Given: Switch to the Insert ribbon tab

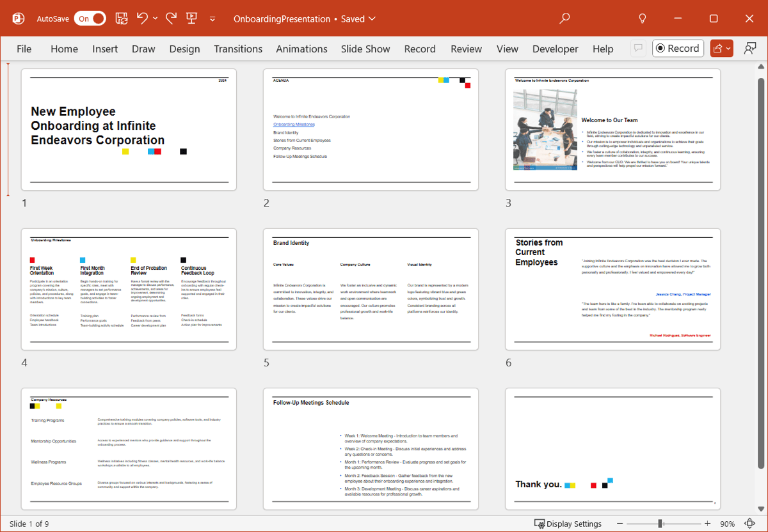Looking at the screenshot, I should pos(105,49).
